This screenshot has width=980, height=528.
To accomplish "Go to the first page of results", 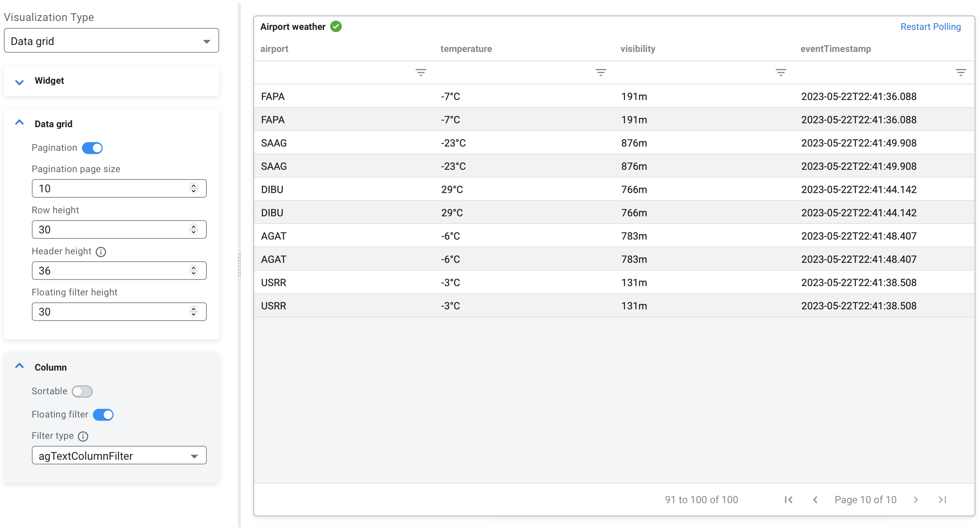I will click(x=788, y=500).
